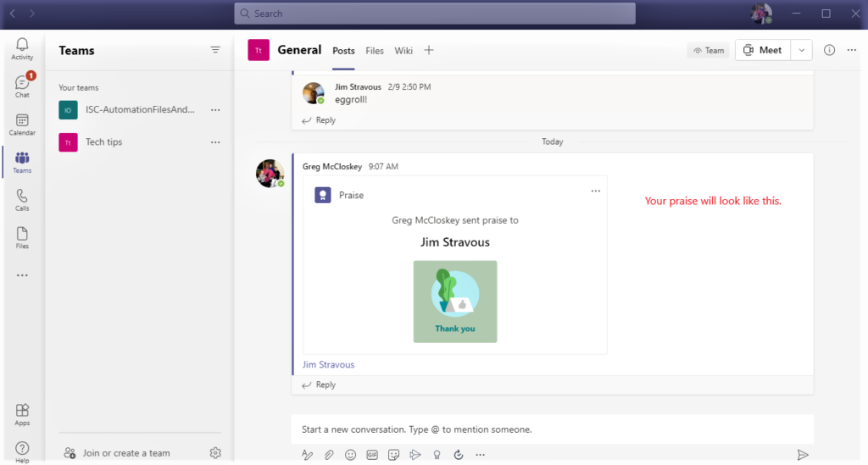Open Help in the sidebar

22,451
